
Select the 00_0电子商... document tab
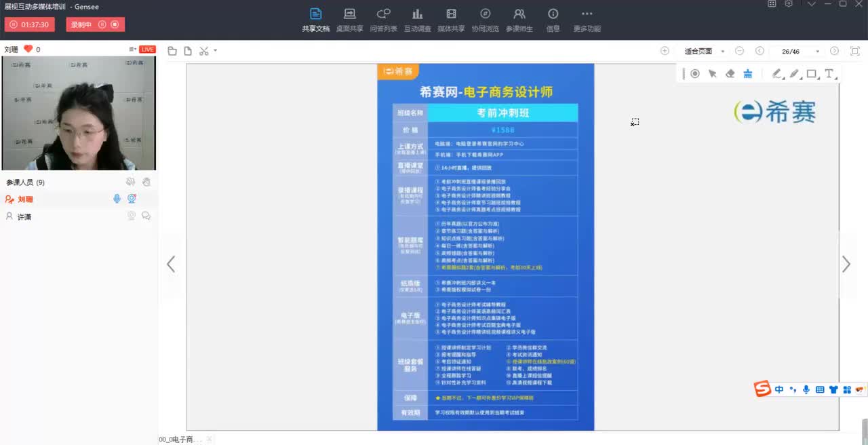(180, 440)
